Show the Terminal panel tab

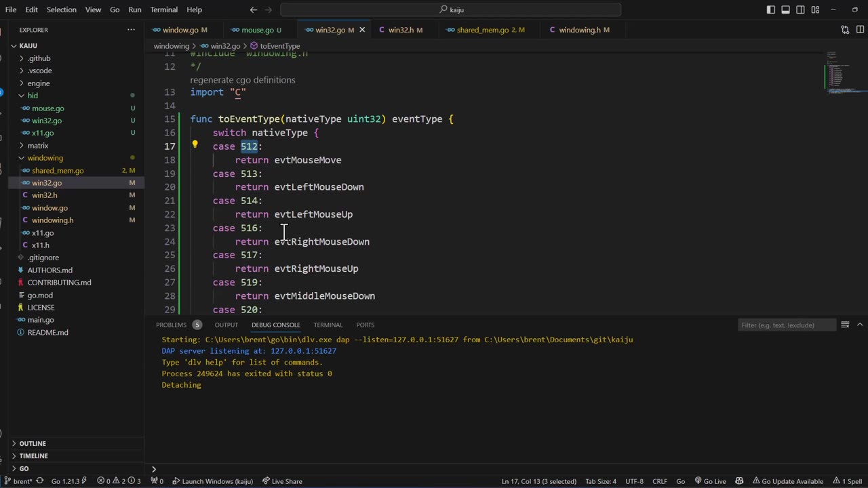[328, 325]
